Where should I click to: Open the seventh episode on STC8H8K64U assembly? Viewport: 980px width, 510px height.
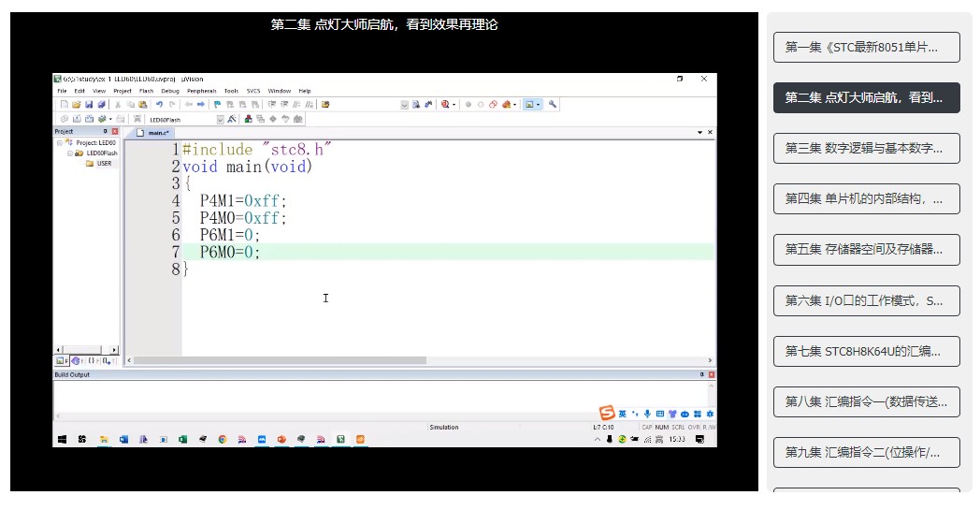click(x=866, y=351)
